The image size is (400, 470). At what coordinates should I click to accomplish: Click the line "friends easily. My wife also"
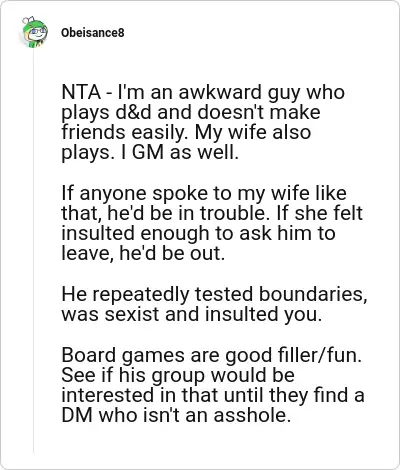click(x=186, y=132)
